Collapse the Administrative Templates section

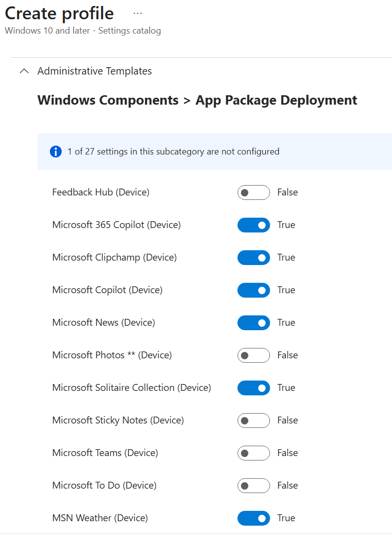pos(24,71)
